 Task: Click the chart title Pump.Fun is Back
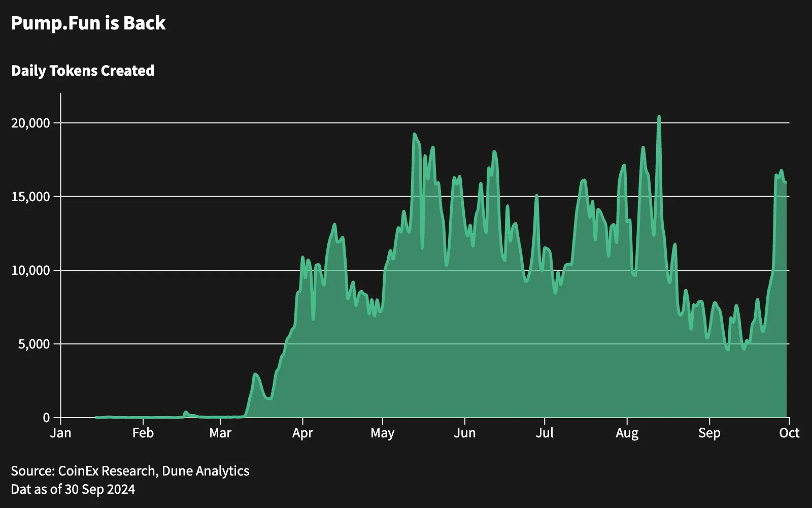[88, 23]
